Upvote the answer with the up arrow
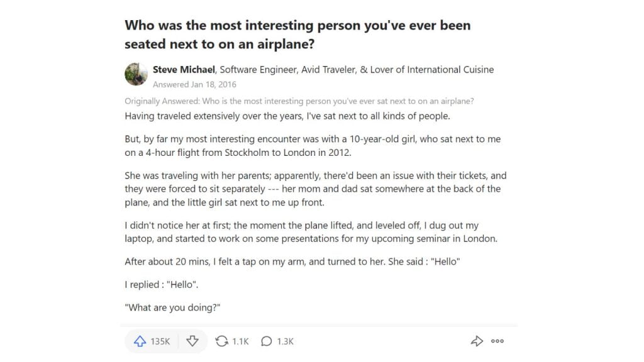The image size is (644, 362). 140,341
